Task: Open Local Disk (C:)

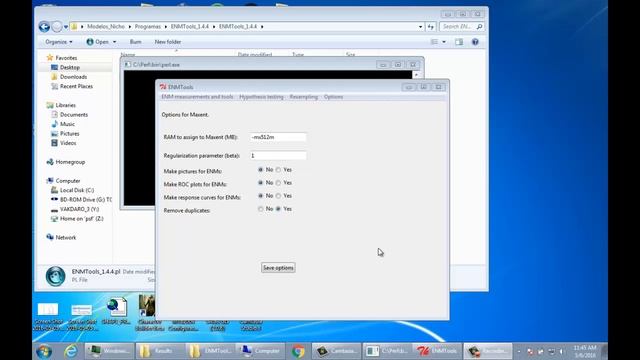Action: tap(77, 190)
